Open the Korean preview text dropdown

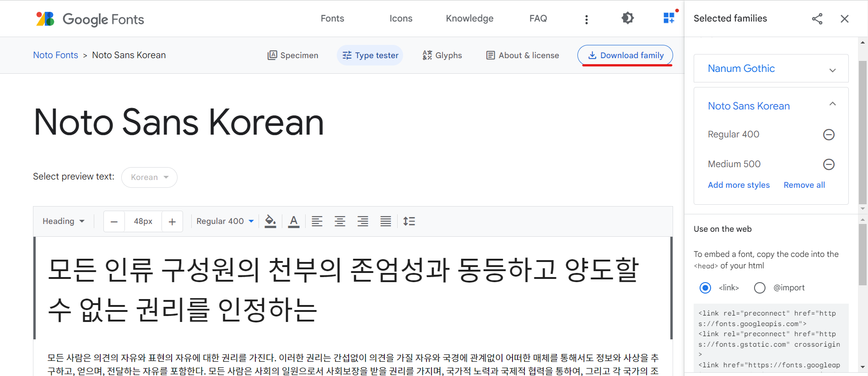pos(149,177)
